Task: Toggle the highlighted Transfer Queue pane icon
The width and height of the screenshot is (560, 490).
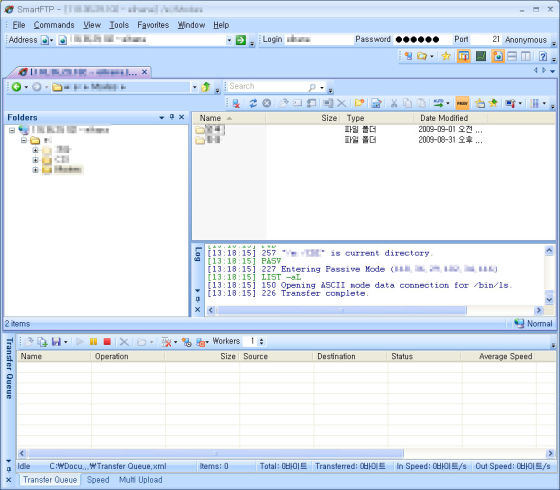Action: tap(464, 56)
